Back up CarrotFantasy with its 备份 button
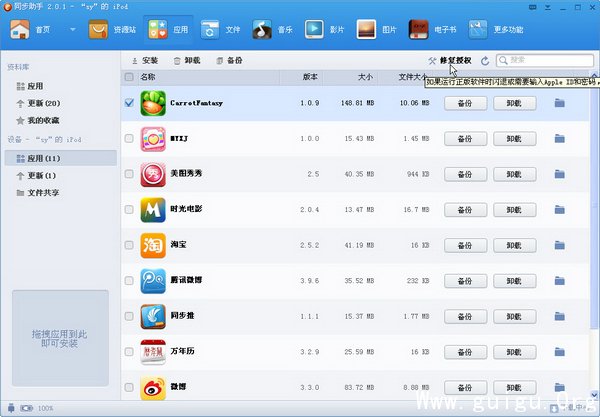Viewport: 600px width, 417px height. [x=465, y=103]
